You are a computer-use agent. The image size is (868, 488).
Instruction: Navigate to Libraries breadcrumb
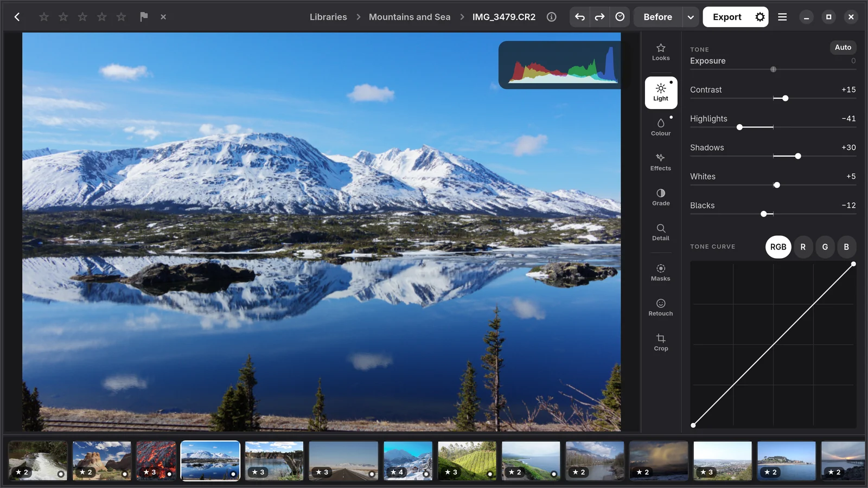pos(328,17)
